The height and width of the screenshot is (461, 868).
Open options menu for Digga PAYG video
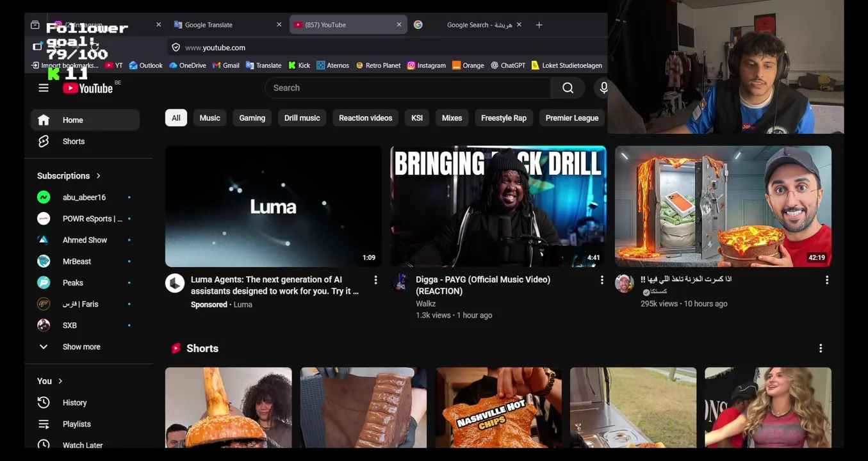coord(602,280)
